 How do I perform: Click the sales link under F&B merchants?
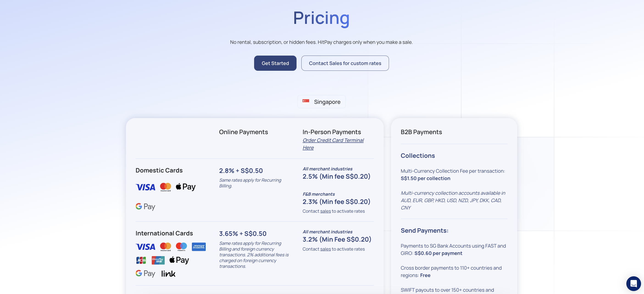(325, 211)
